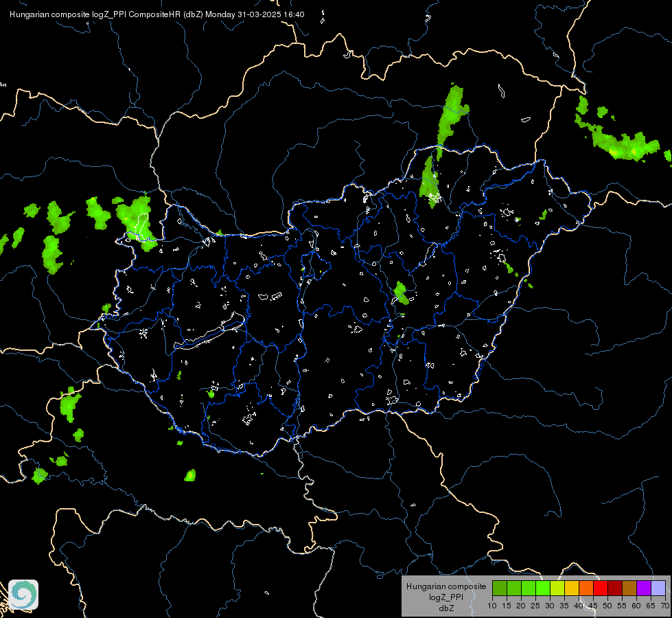Click the legend scale value '15'
This screenshot has width=672, height=618.
[507, 606]
